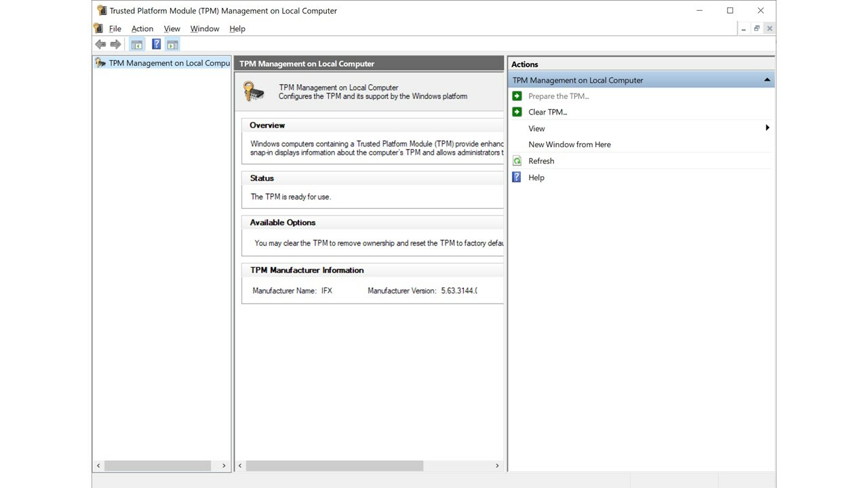This screenshot has width=868, height=488.
Task: Choose Clear TPM... action
Action: [x=548, y=112]
